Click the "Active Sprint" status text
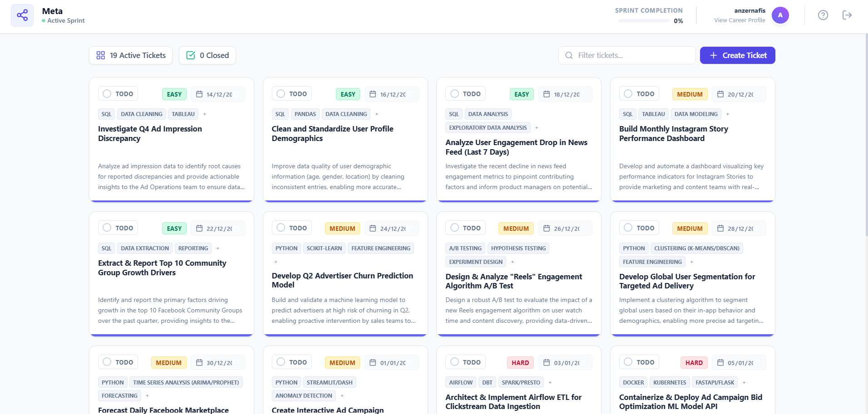The height and width of the screenshot is (414, 868). coord(66,20)
